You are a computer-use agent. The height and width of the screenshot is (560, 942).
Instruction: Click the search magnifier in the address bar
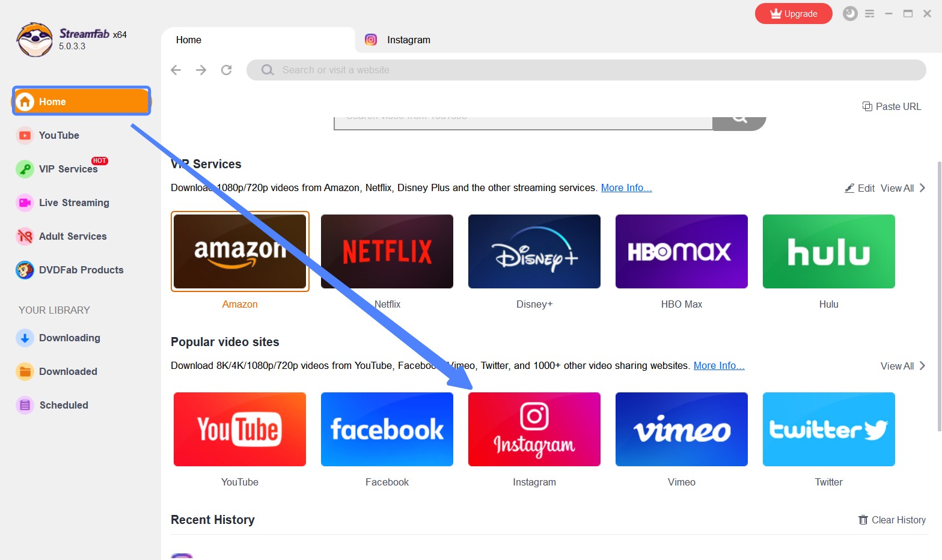pos(268,70)
